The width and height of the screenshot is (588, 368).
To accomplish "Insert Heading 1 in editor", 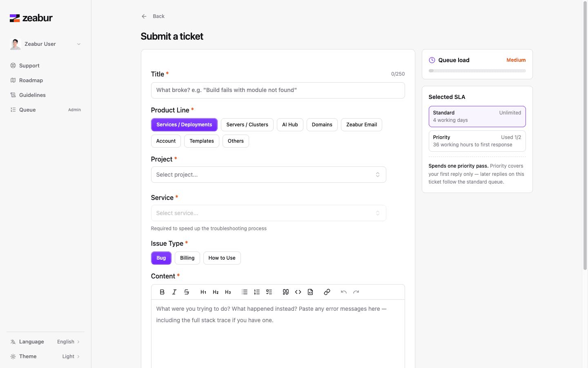I will point(203,292).
